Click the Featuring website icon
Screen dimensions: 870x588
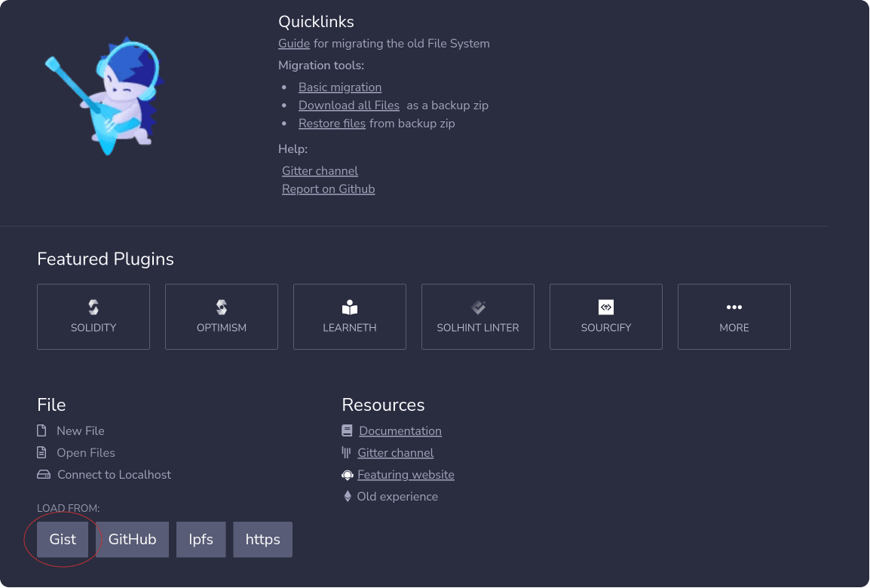click(x=348, y=475)
